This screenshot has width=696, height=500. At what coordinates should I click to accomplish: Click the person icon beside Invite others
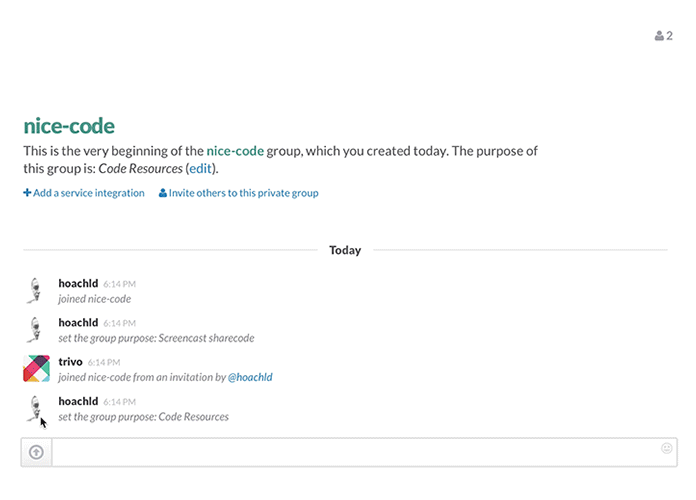[x=163, y=193]
